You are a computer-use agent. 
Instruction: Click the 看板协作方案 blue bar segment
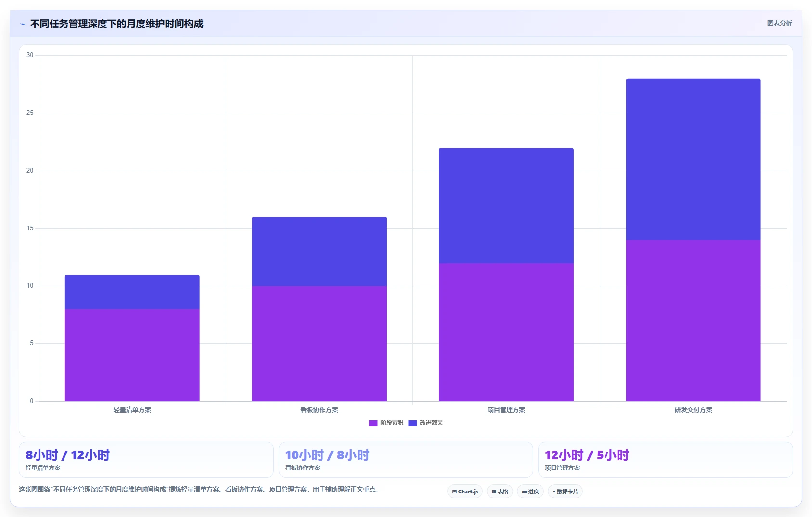coord(319,252)
